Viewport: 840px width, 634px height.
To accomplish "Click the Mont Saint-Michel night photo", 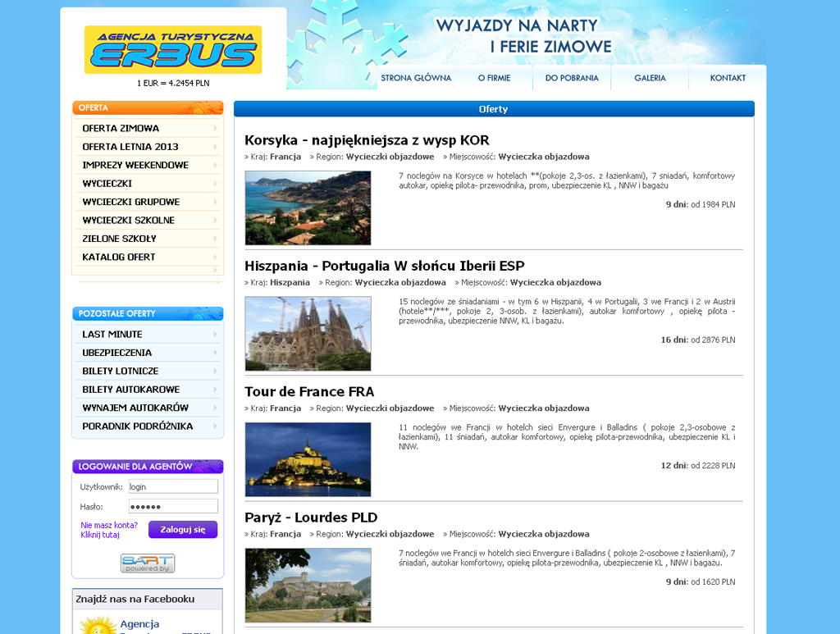I will (x=308, y=459).
